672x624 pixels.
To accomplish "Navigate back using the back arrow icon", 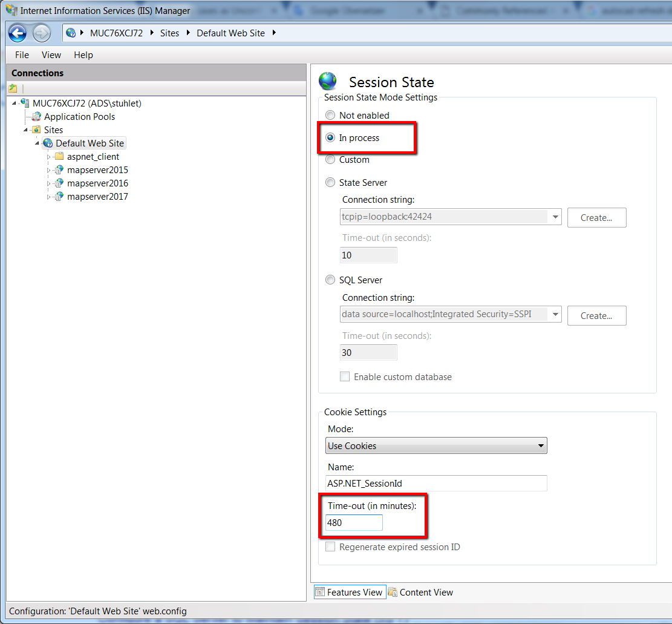I will coord(18,33).
